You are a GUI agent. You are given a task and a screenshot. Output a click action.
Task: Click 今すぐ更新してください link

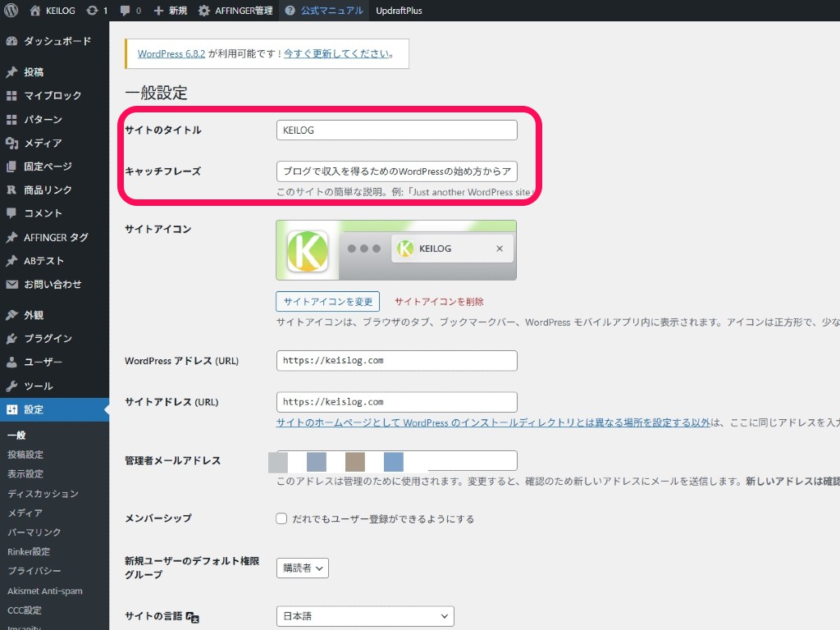[336, 53]
